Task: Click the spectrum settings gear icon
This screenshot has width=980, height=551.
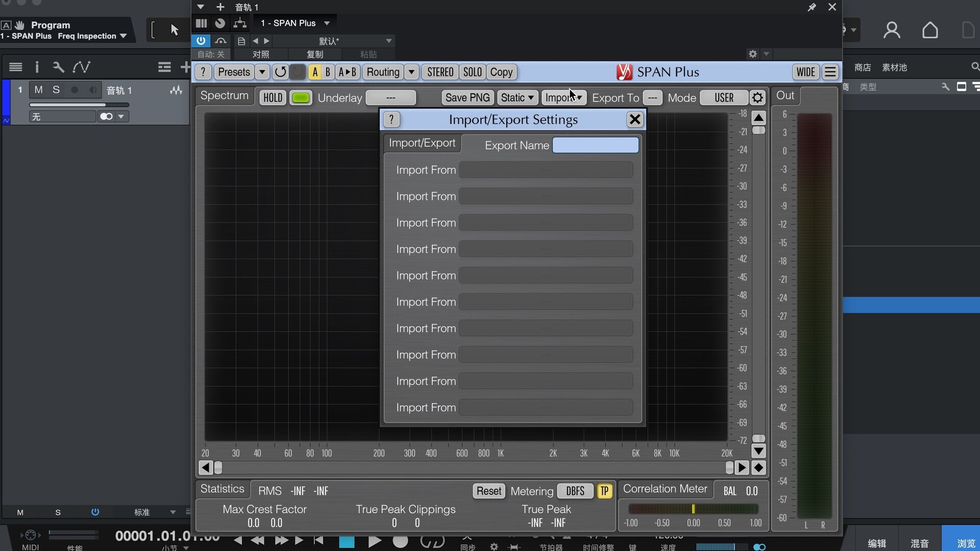Action: (757, 97)
